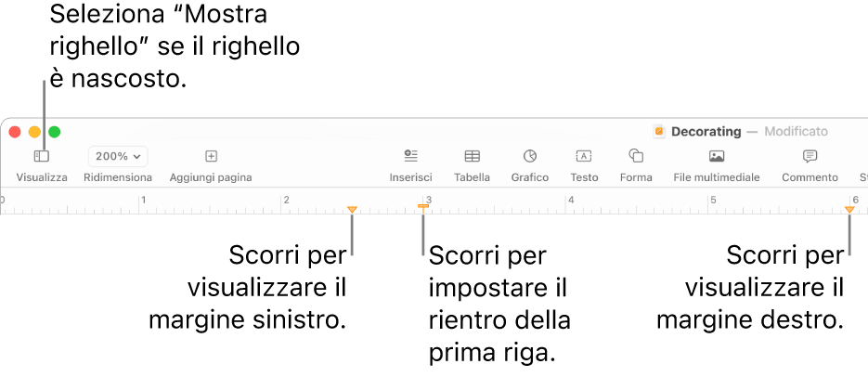Viewport: 868px width, 377px height.
Task: Add a comment with Commento icon
Action: (810, 156)
